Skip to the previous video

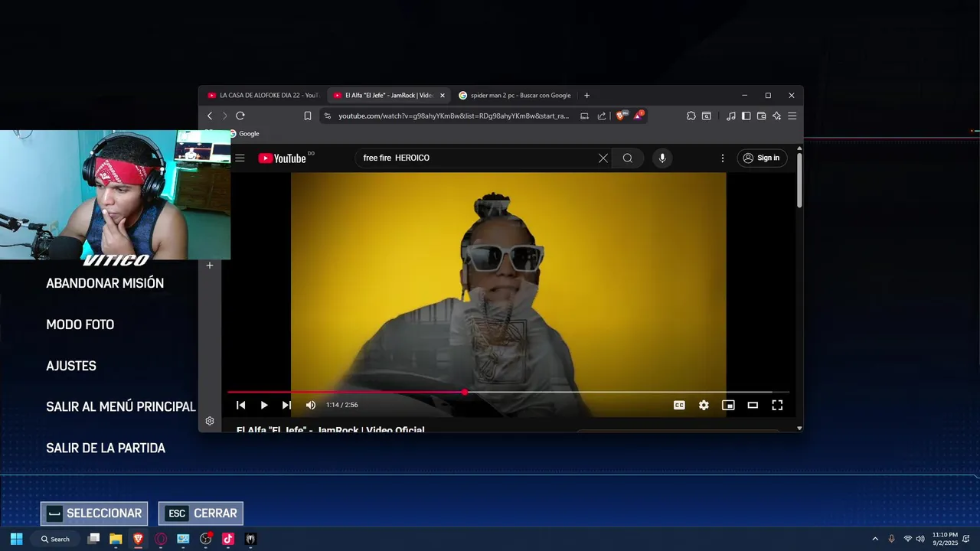(240, 405)
